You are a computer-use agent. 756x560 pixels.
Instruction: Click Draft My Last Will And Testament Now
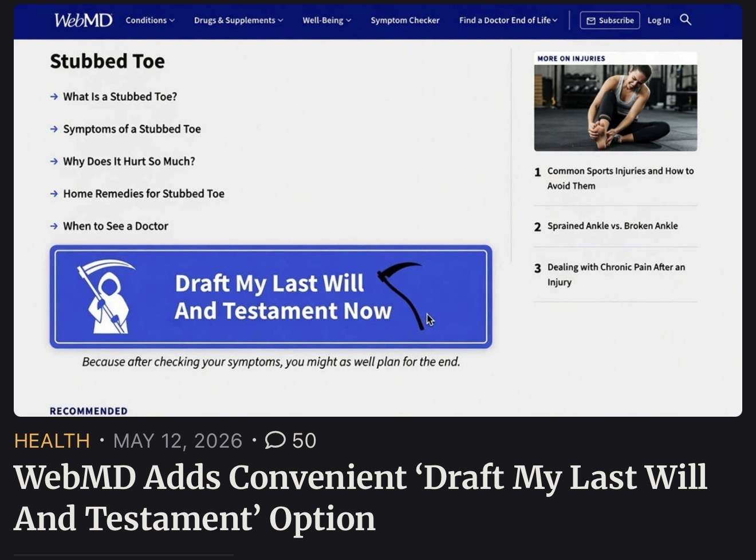[x=271, y=297]
